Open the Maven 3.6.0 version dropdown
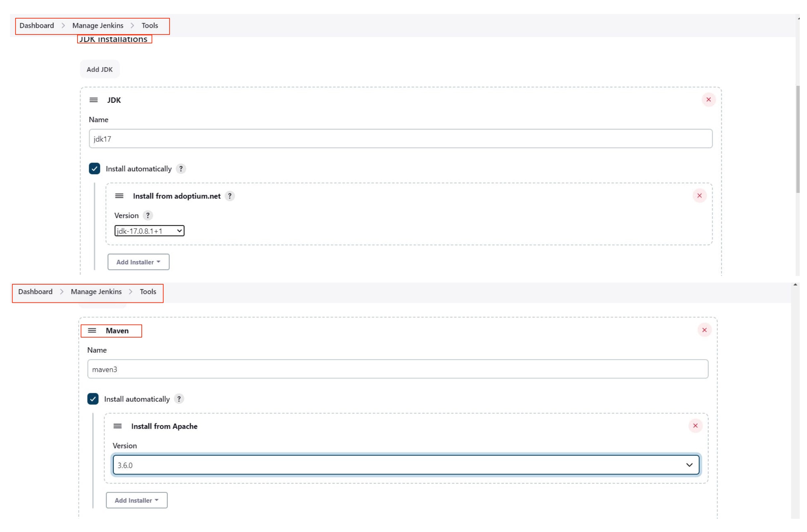This screenshot has height=532, width=807. click(406, 465)
